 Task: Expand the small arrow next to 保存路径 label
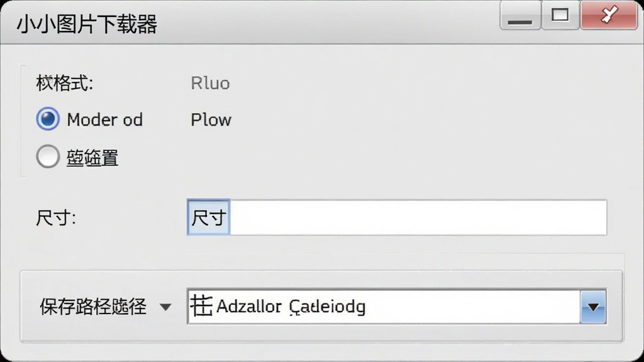(165, 307)
